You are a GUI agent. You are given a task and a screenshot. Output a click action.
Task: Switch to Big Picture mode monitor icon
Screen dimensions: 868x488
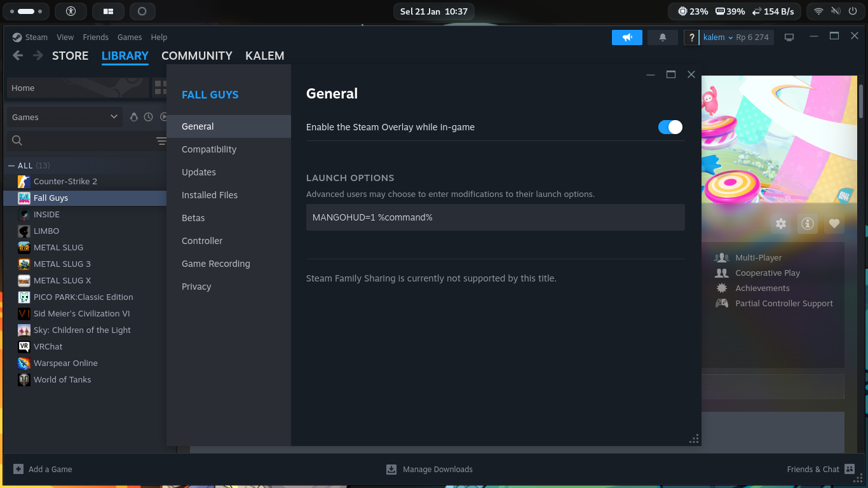[x=789, y=37]
